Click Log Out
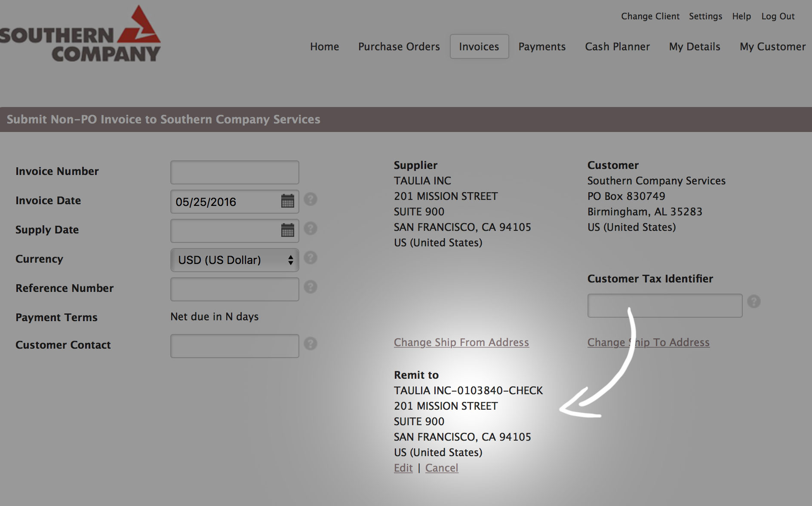Screen dimensions: 812x506 tap(778, 16)
